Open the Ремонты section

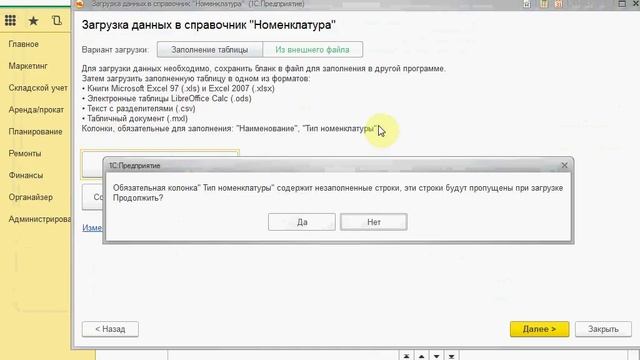click(x=25, y=153)
